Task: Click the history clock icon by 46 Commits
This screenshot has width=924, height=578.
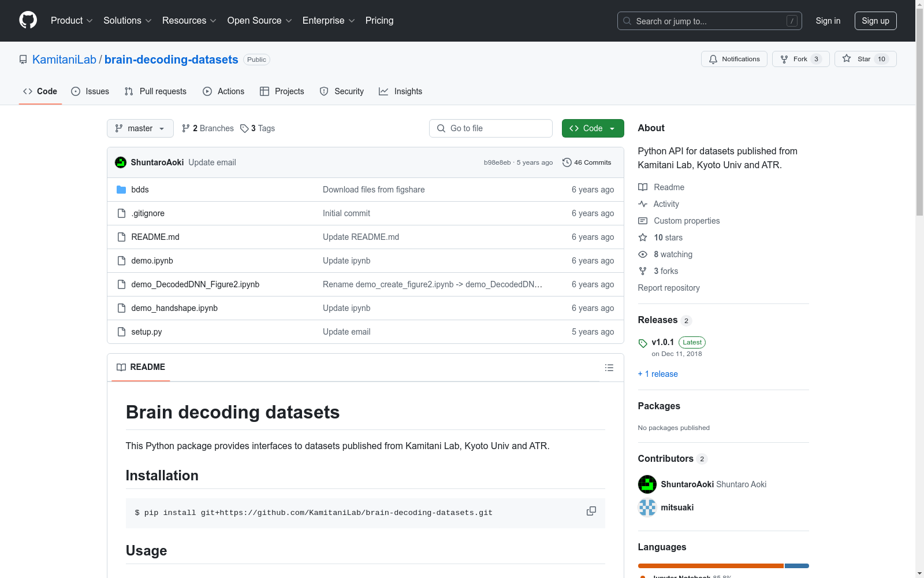Action: 567,162
